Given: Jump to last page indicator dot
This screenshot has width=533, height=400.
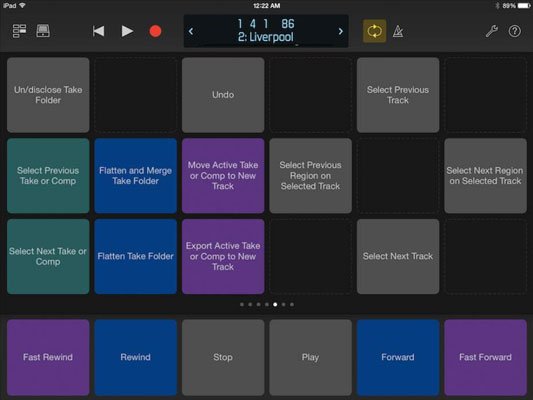Looking at the screenshot, I should [292, 305].
